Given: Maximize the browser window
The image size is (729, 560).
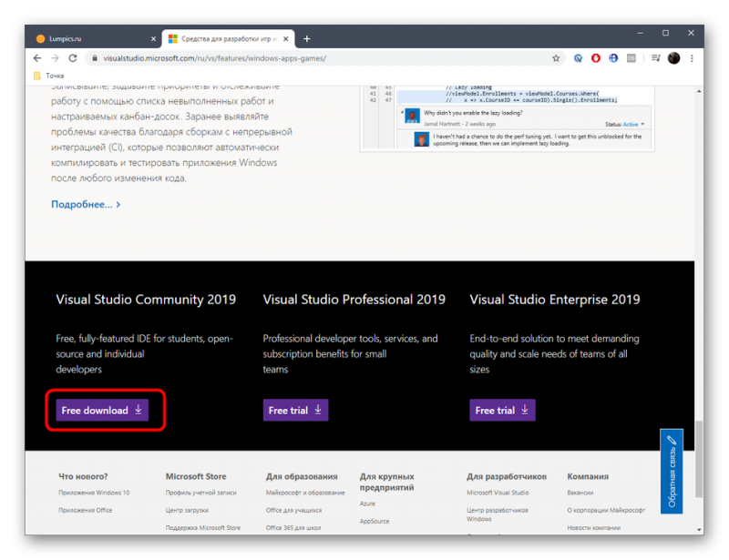Looking at the screenshot, I should pos(666,33).
